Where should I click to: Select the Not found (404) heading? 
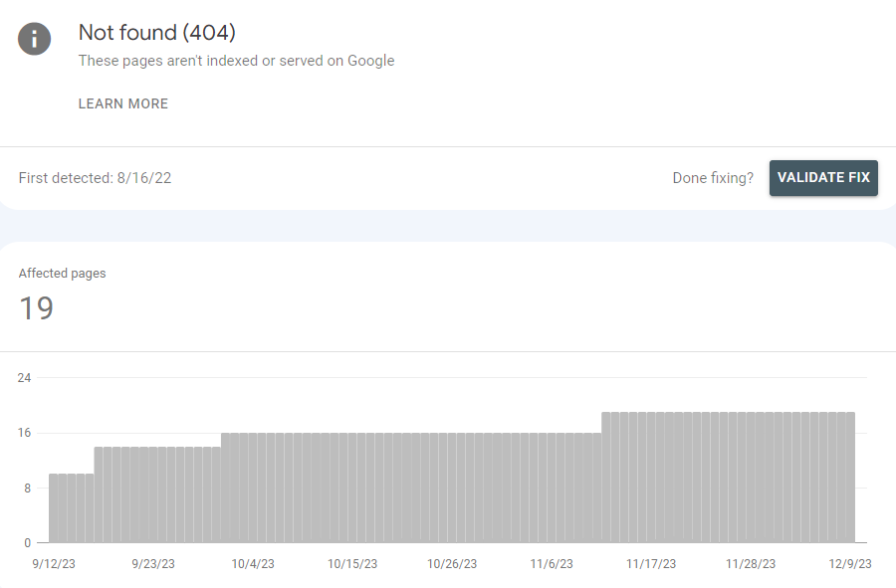point(156,33)
